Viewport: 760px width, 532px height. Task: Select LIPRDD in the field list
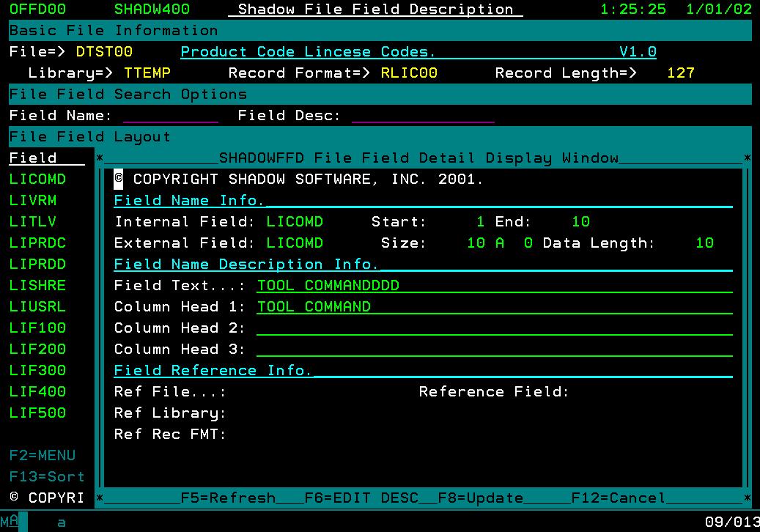[37, 264]
